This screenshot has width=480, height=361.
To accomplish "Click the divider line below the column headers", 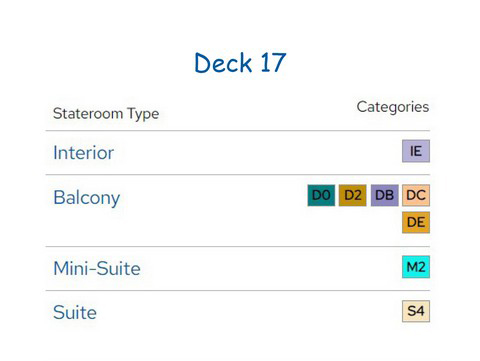I will [238, 131].
